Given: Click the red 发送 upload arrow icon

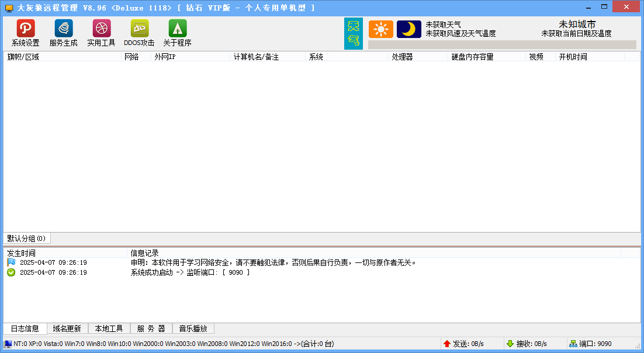Looking at the screenshot, I should [x=447, y=344].
